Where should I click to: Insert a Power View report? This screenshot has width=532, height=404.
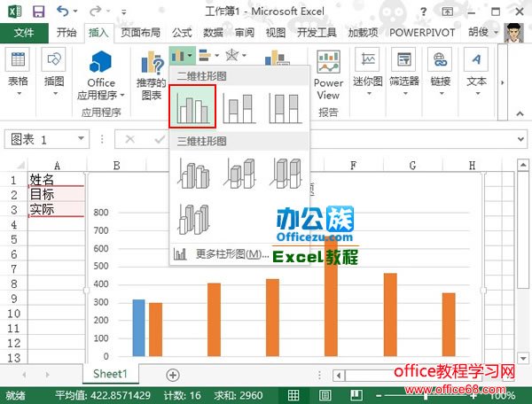coord(328,75)
